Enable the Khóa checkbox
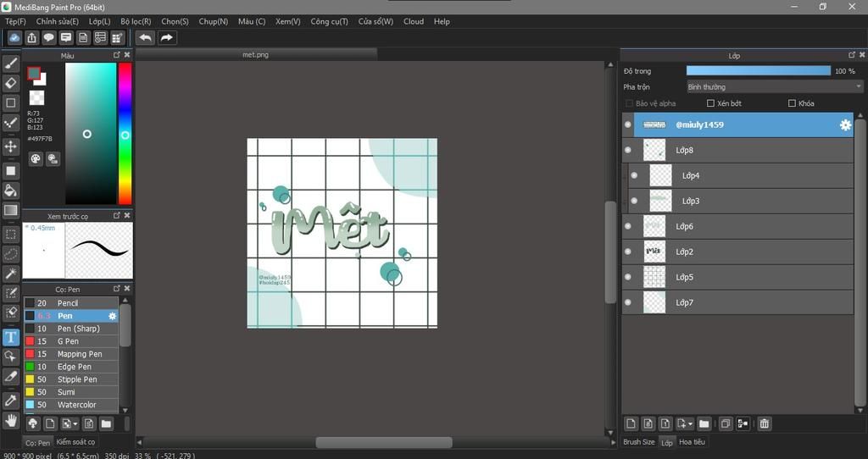Viewport: 868px width, 459px height. coord(792,103)
